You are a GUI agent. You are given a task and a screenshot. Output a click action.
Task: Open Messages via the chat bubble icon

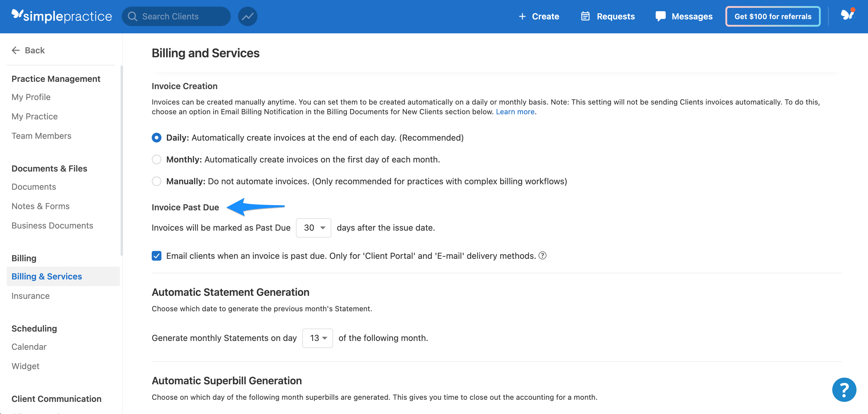point(660,16)
